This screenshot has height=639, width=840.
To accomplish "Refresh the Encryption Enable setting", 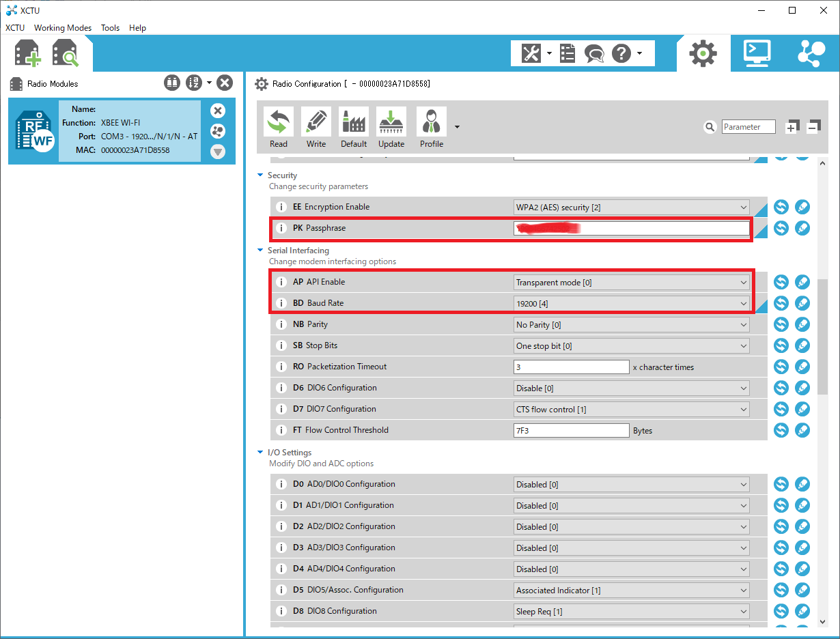I will pyautogui.click(x=781, y=207).
